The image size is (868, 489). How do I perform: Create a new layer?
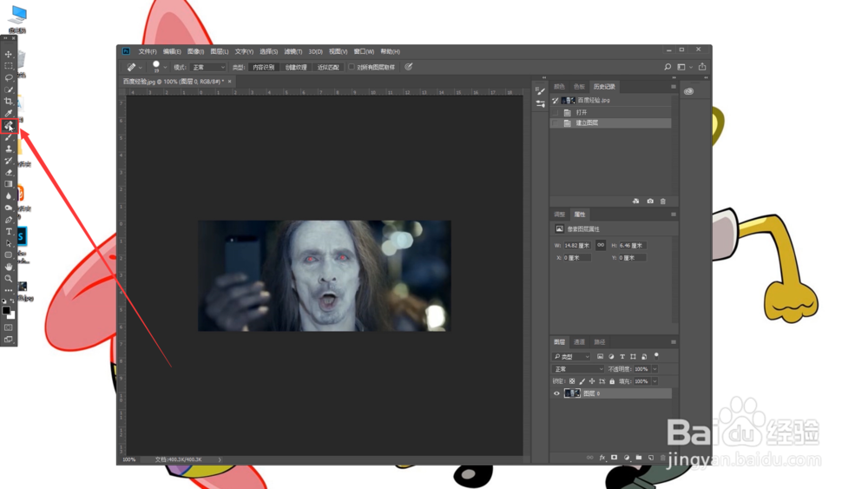650,458
